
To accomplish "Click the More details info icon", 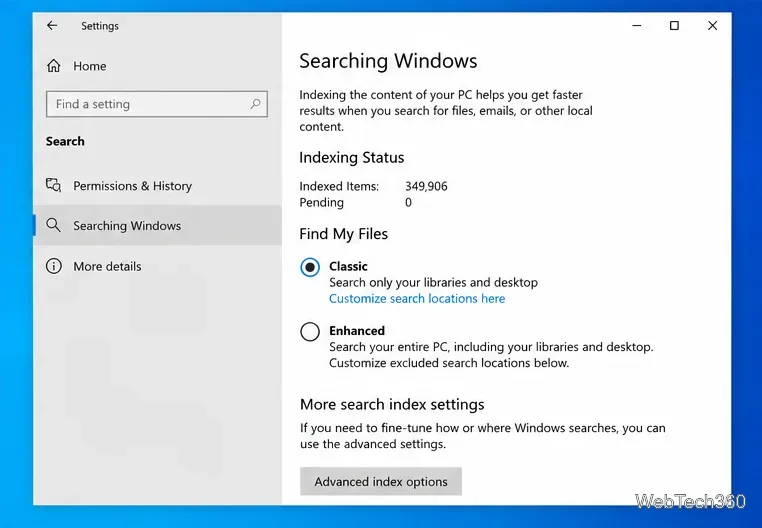I will tap(53, 266).
